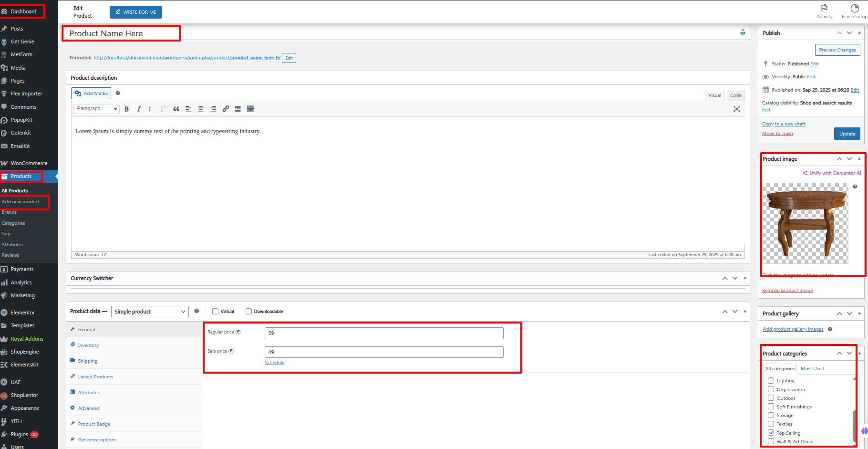Switch to the Code editor tab
Screen dimensions: 868x449
pos(735,95)
